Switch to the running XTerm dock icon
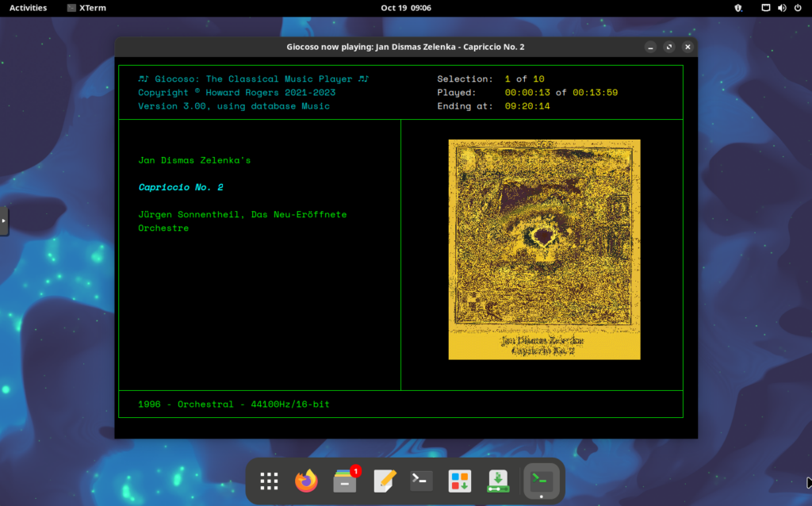This screenshot has width=812, height=506. pos(541,481)
